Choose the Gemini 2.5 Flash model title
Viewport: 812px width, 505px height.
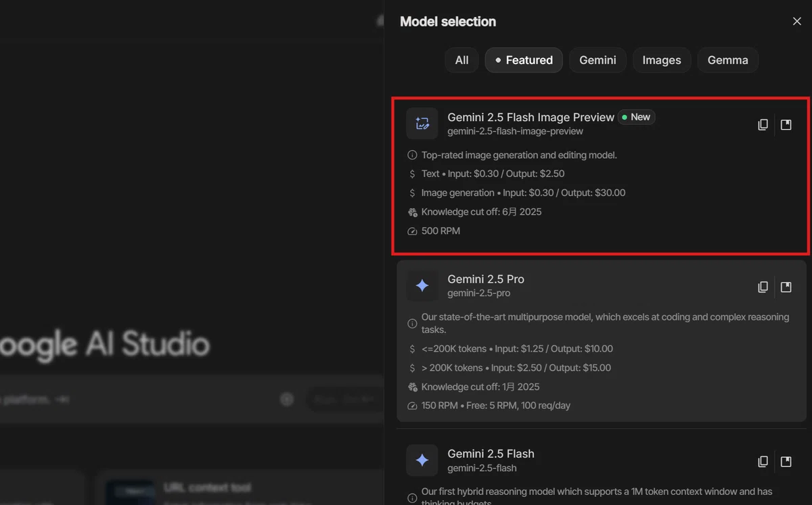pos(491,454)
